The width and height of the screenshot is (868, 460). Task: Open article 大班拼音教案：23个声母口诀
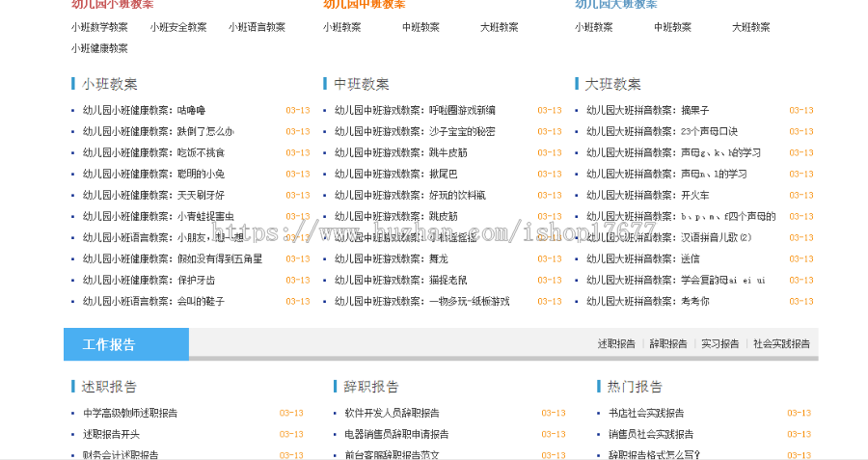coord(662,131)
